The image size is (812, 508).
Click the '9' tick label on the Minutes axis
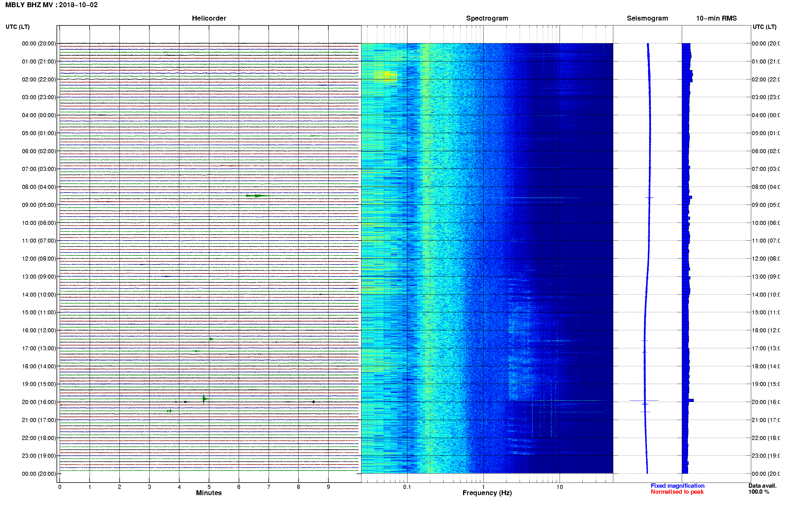328,487
